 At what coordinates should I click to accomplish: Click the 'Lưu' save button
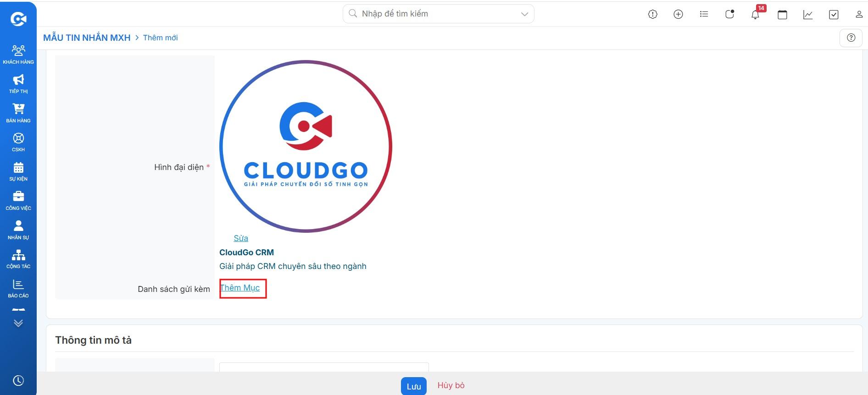click(x=414, y=386)
